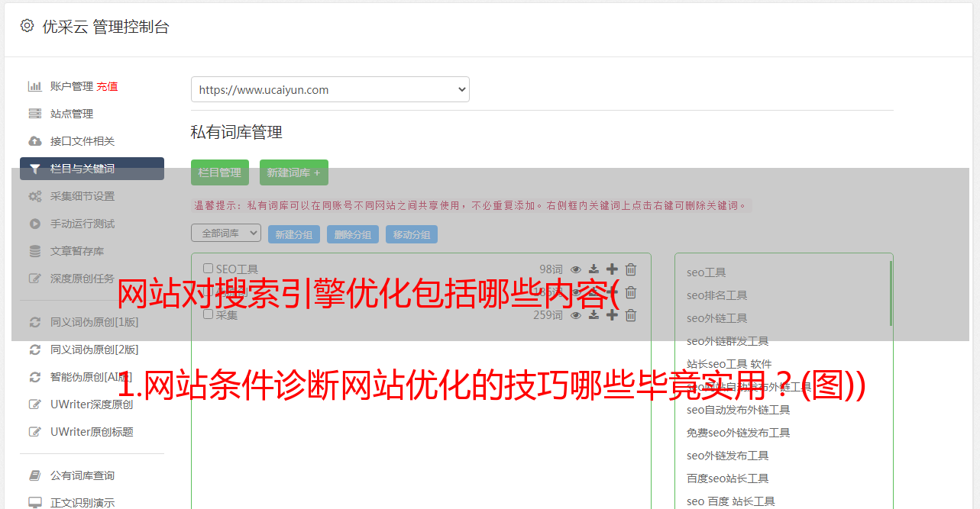
Task: Click the 优采云 管理控制台 title
Action: 105,27
